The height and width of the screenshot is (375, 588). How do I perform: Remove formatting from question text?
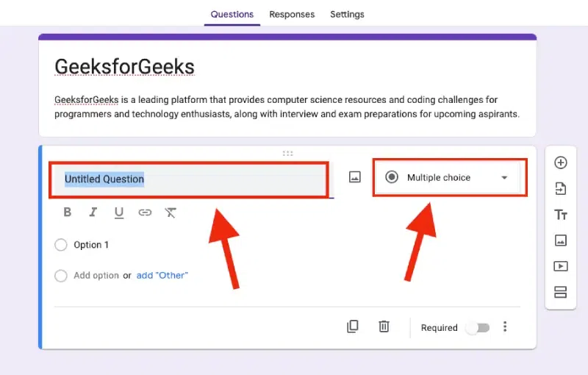pyautogui.click(x=171, y=213)
